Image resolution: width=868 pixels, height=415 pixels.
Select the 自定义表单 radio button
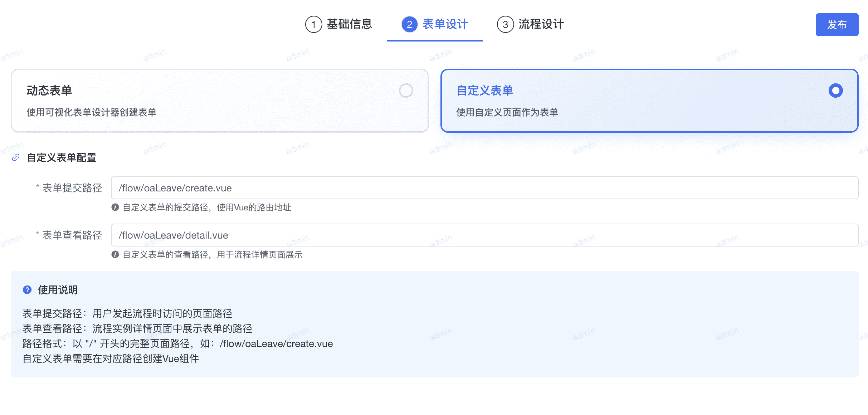click(835, 91)
